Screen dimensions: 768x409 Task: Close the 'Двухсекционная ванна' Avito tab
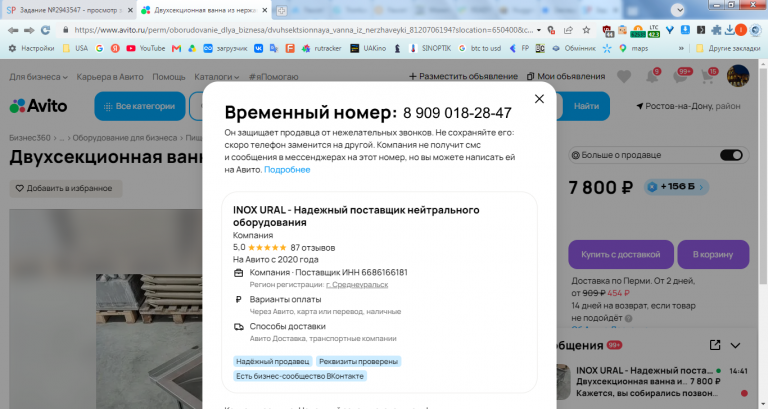tap(264, 10)
